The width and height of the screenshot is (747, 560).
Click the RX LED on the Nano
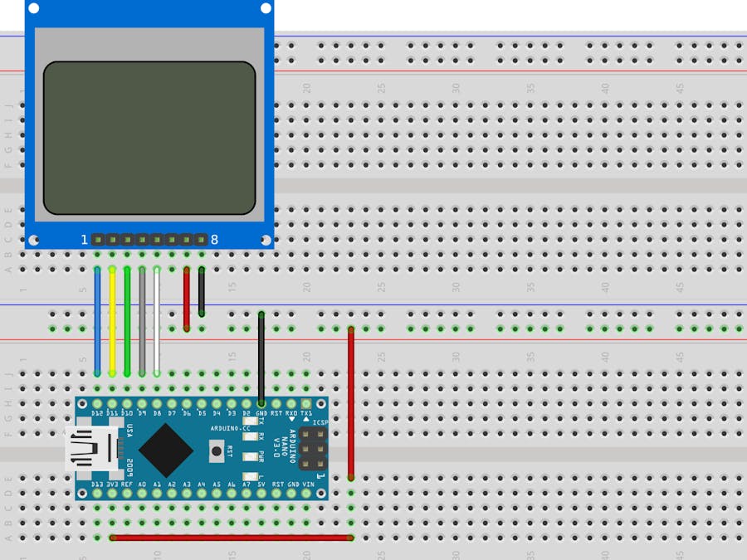click(x=250, y=436)
